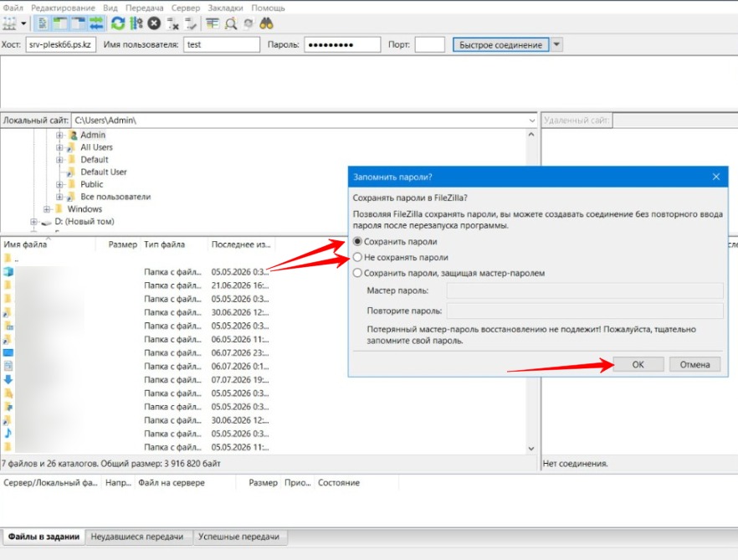The height and width of the screenshot is (560, 738).
Task: Click the tree panel scroll up arrow
Action: point(531,135)
